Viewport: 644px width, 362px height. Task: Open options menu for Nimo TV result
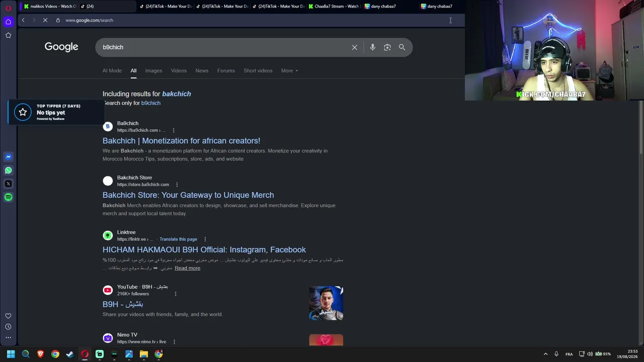coord(174,342)
